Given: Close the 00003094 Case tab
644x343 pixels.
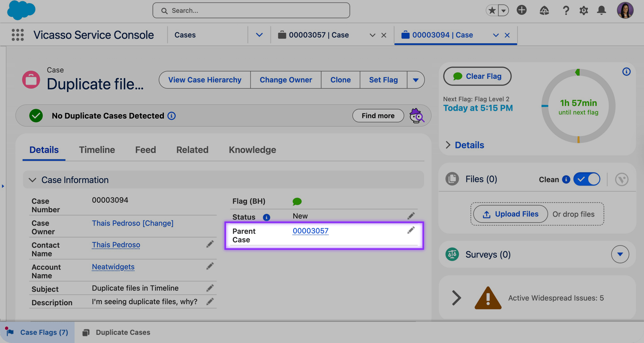Looking at the screenshot, I should point(507,35).
